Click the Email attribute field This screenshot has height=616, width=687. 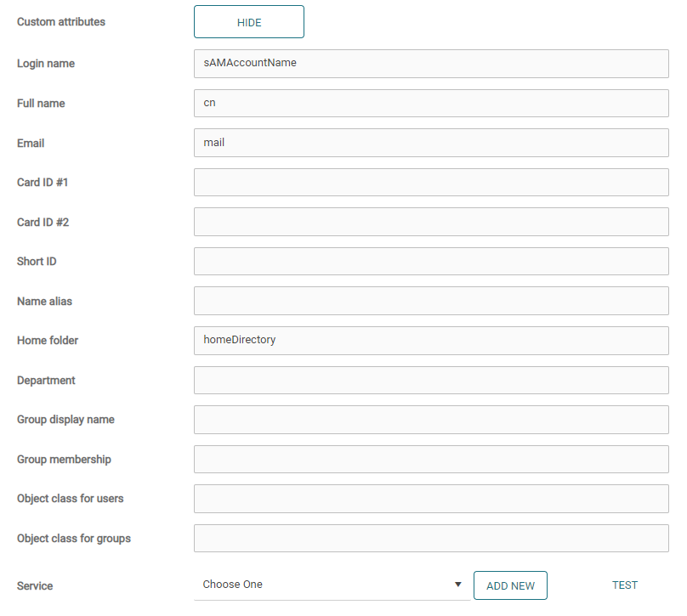pyautogui.click(x=431, y=143)
